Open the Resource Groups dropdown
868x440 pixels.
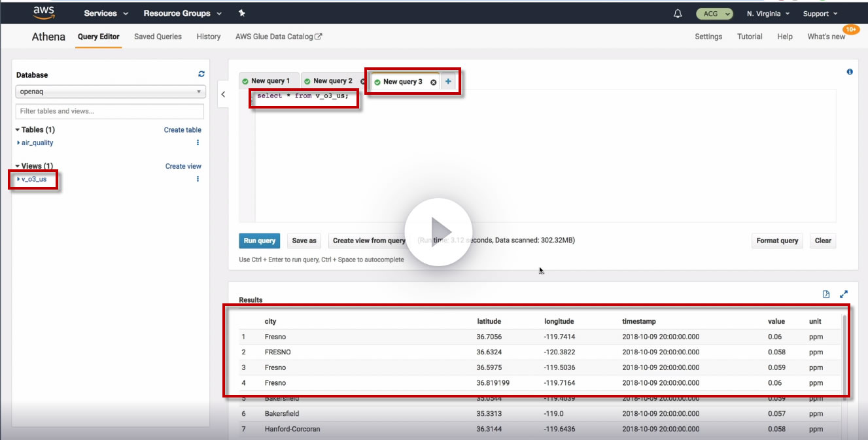182,13
